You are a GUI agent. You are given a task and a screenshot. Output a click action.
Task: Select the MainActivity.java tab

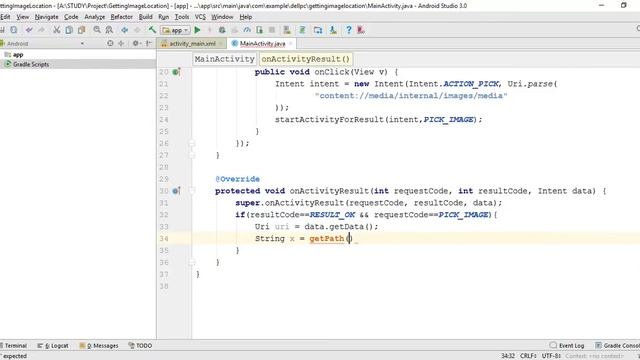click(x=262, y=43)
